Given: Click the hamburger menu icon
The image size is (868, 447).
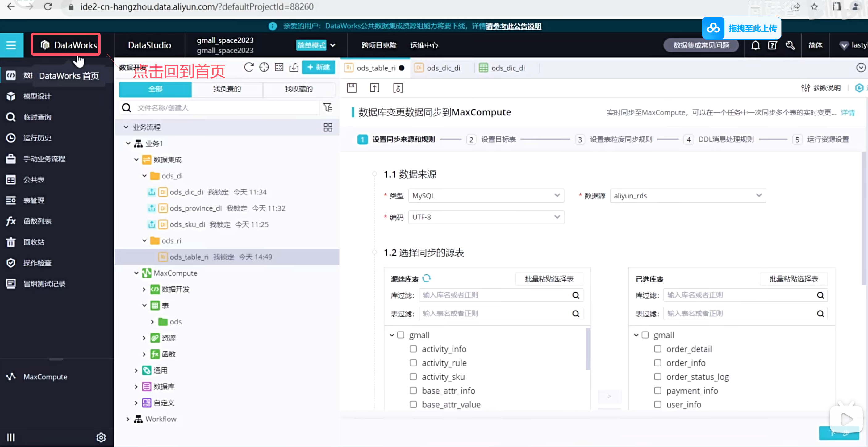Looking at the screenshot, I should coord(11,45).
